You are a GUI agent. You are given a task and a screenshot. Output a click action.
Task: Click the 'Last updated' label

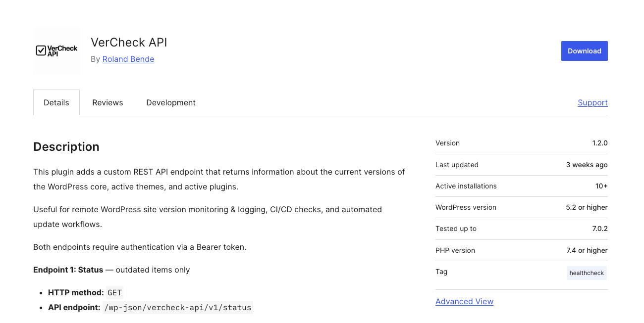tap(457, 165)
